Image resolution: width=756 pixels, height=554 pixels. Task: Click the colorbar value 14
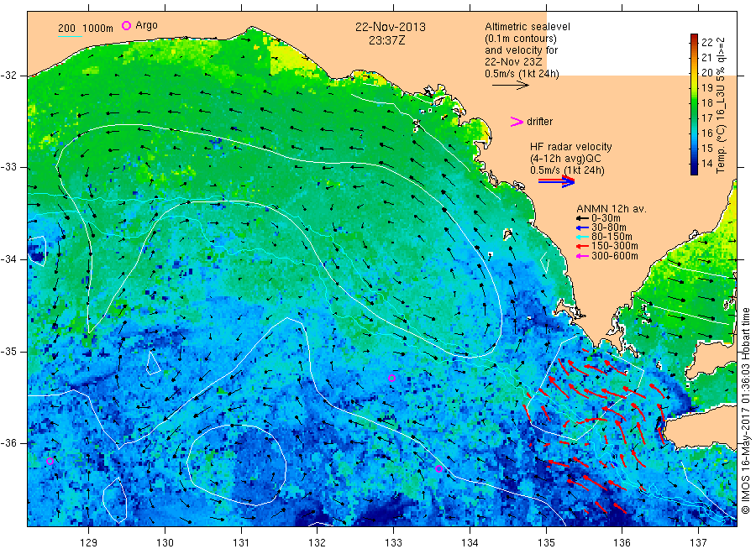706,164
